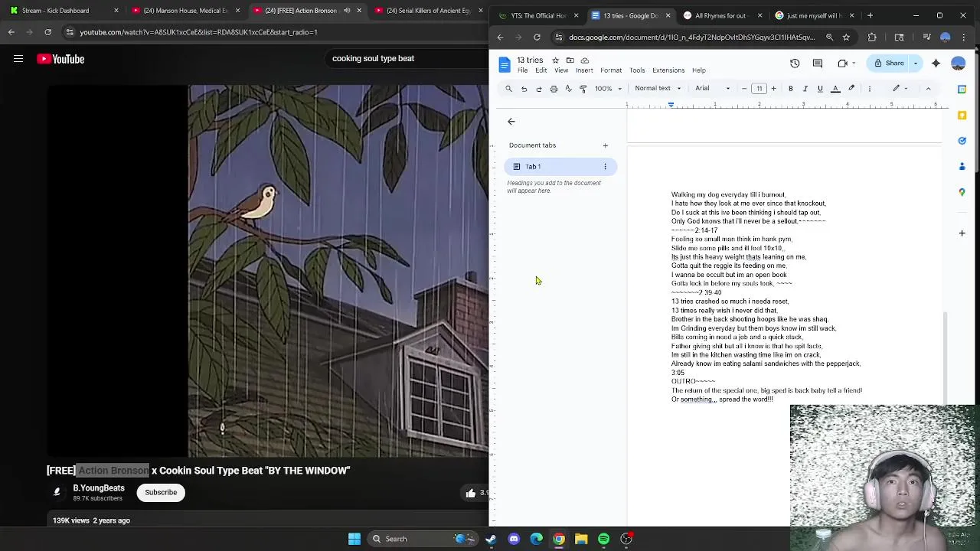980x551 pixels.
Task: Open the more toolbar options overflow
Action: 870,89
